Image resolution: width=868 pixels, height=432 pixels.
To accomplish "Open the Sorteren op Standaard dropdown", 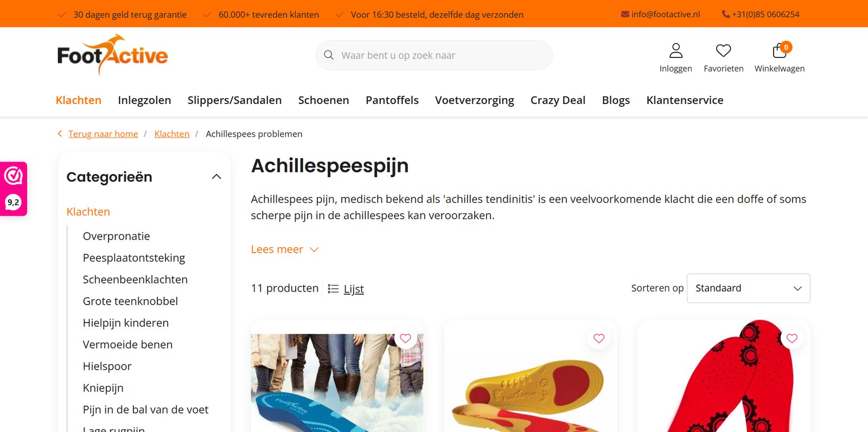I will (x=748, y=288).
